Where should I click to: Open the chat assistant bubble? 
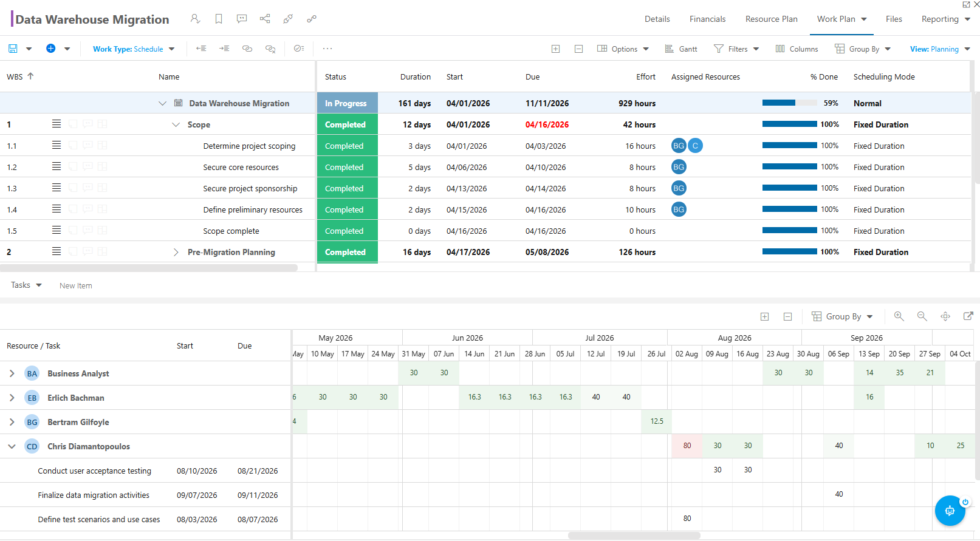click(x=950, y=511)
